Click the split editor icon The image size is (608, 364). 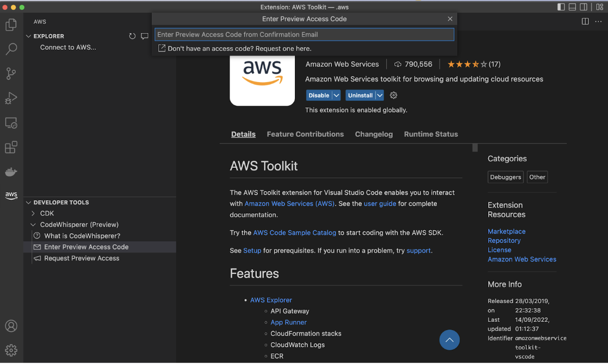tap(585, 22)
